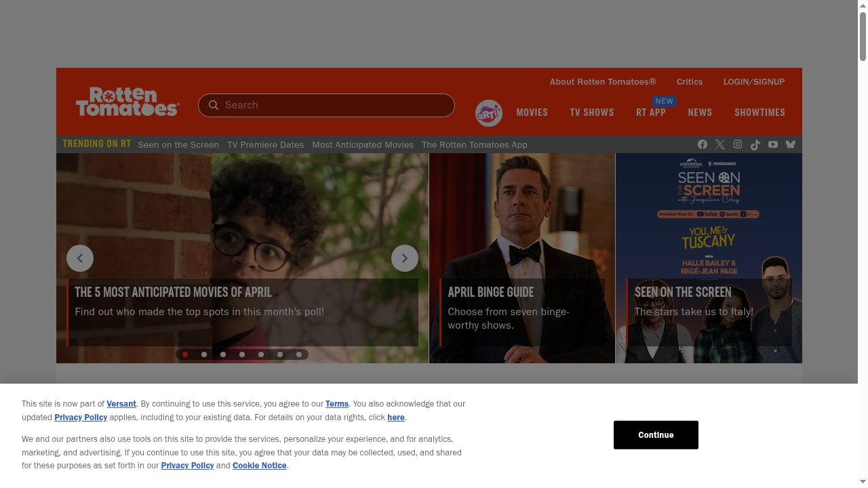
Task: Click the TikTok social icon
Action: 755,144
